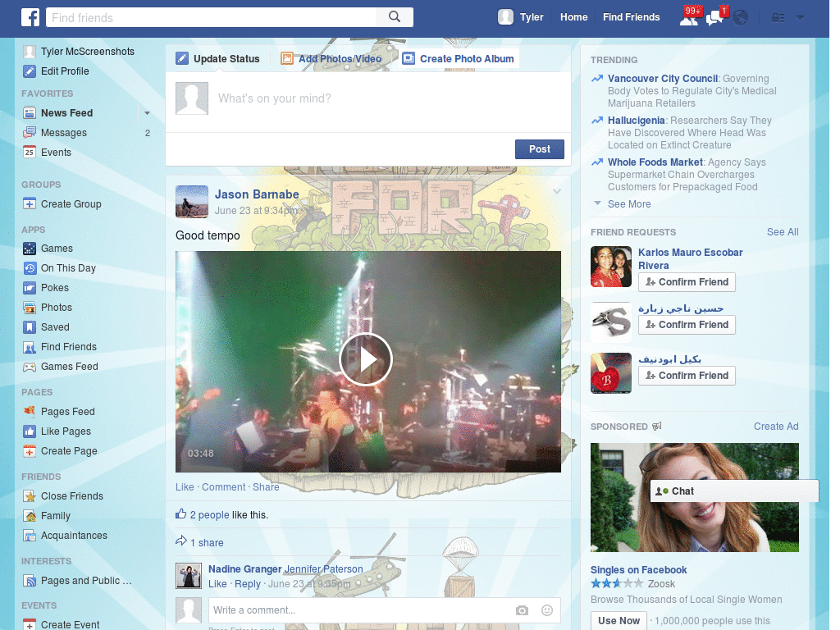Open account menu dropdown arrow
Screen dimensions: 840x630
click(x=800, y=17)
